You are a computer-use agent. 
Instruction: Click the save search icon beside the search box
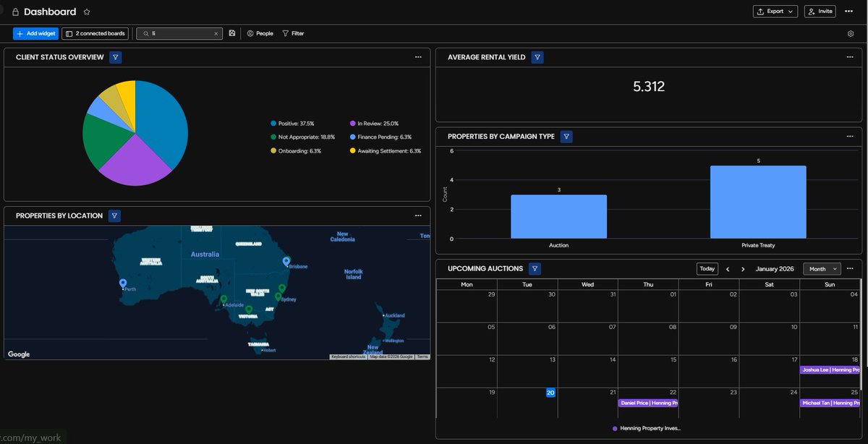click(x=231, y=33)
